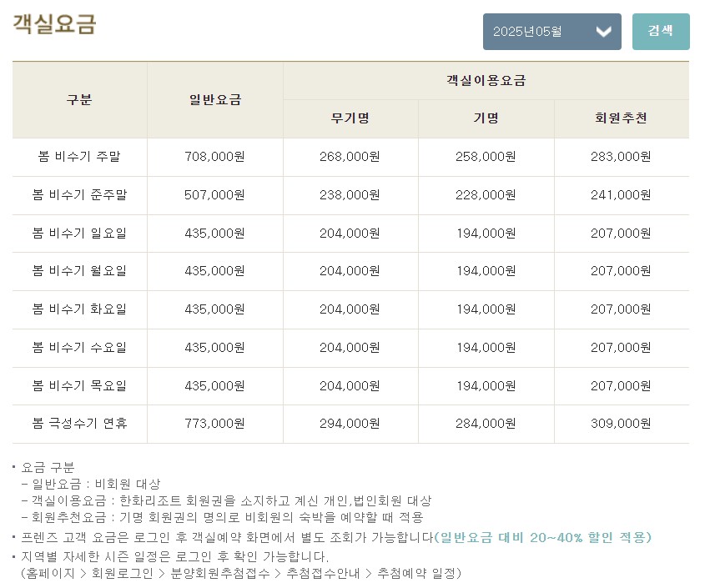Image resolution: width=715 pixels, height=588 pixels.
Task: Click the 요금 구분 note heading
Action: 48,467
